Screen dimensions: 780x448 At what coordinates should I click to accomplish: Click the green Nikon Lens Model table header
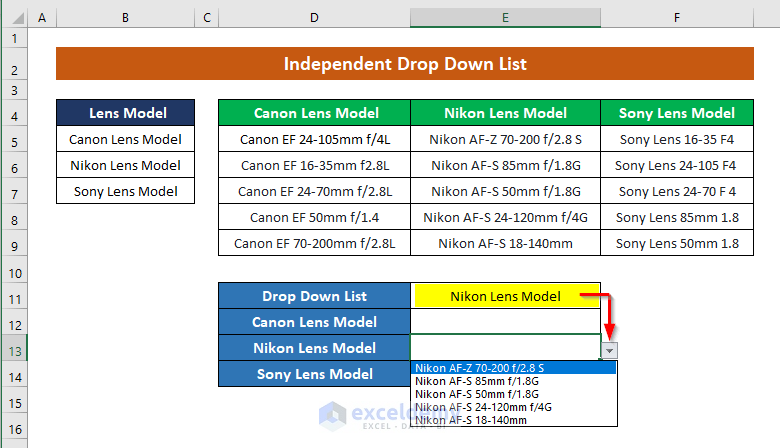[x=505, y=112]
